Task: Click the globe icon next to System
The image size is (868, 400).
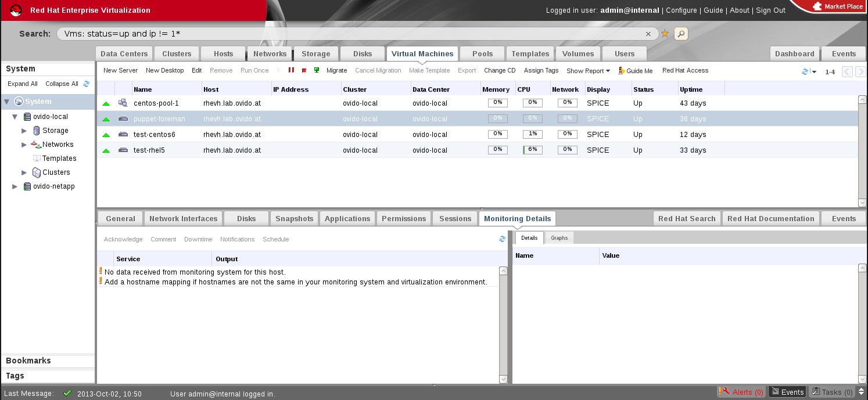Action: [x=18, y=102]
